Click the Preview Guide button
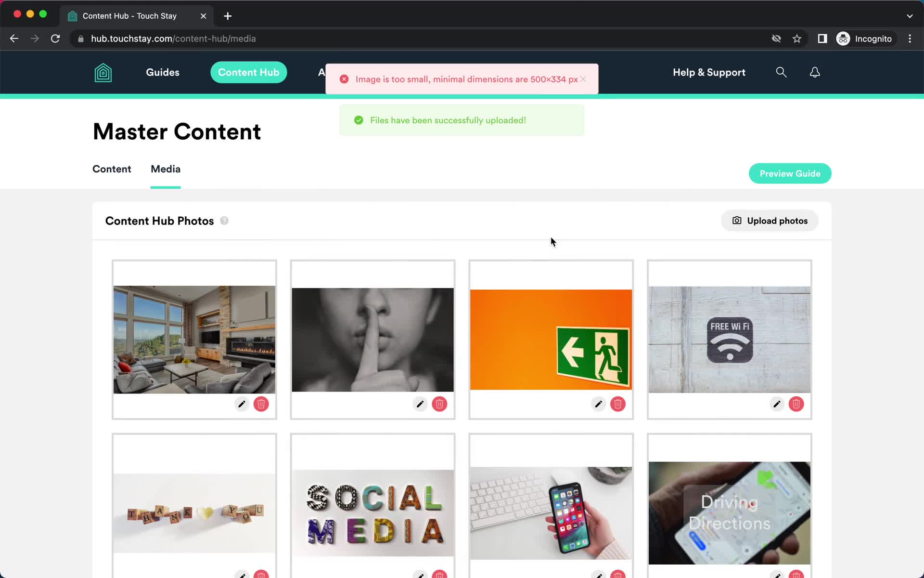This screenshot has height=578, width=924. [x=790, y=173]
